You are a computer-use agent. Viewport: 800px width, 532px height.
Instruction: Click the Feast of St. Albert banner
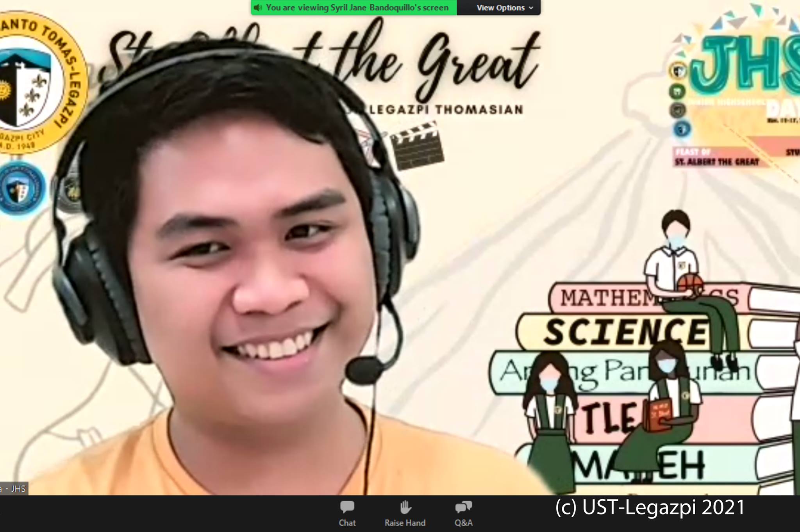pos(717,157)
